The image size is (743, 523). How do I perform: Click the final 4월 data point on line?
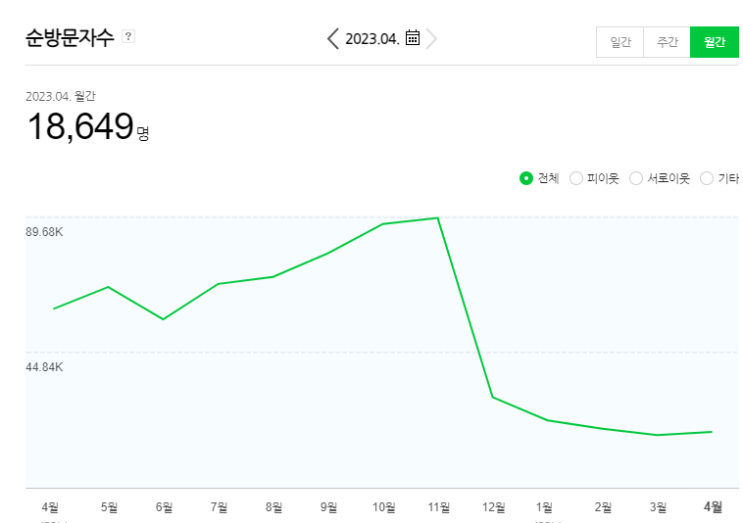click(712, 432)
